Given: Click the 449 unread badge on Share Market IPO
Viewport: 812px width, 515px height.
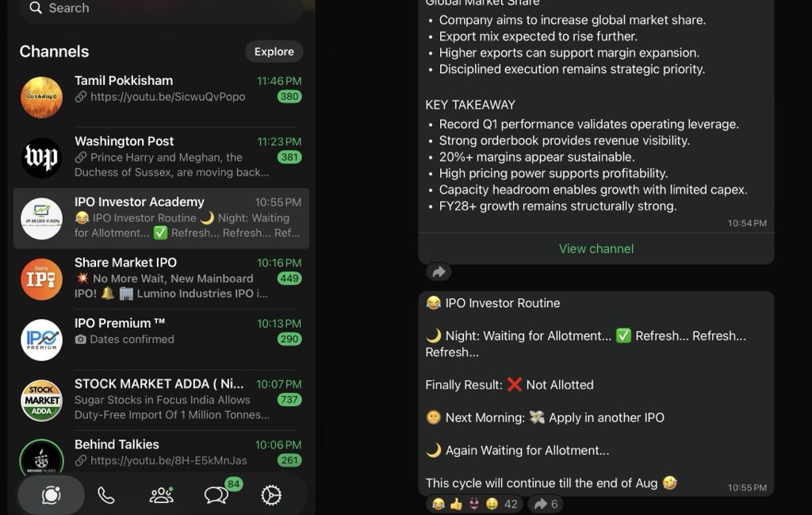Looking at the screenshot, I should (x=289, y=279).
